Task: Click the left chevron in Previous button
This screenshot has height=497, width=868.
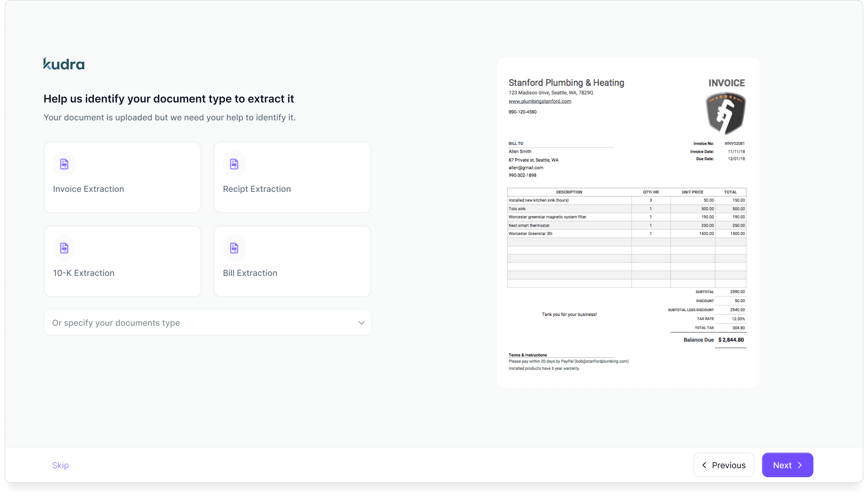Action: (x=704, y=465)
